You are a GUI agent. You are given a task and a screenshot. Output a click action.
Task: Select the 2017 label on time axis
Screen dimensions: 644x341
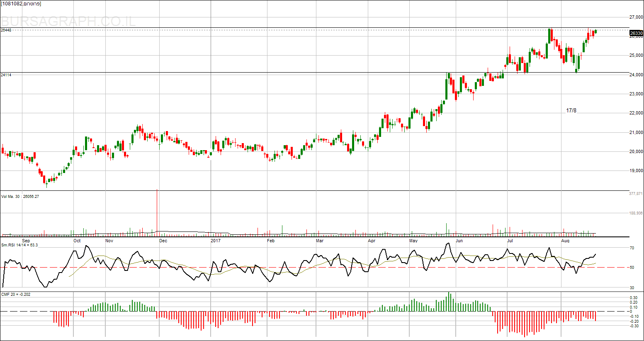[x=216, y=241]
